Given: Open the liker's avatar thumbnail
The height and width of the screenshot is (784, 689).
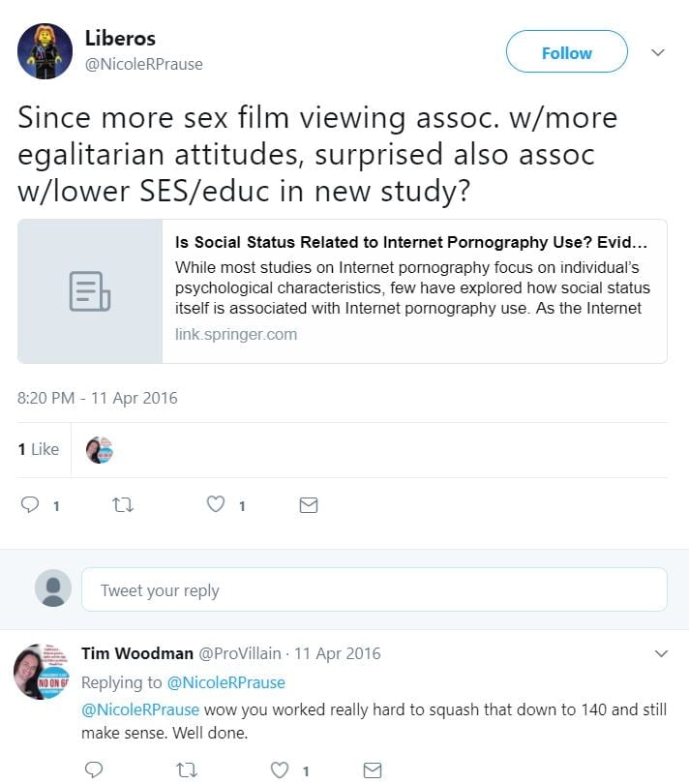Looking at the screenshot, I should pyautogui.click(x=100, y=450).
